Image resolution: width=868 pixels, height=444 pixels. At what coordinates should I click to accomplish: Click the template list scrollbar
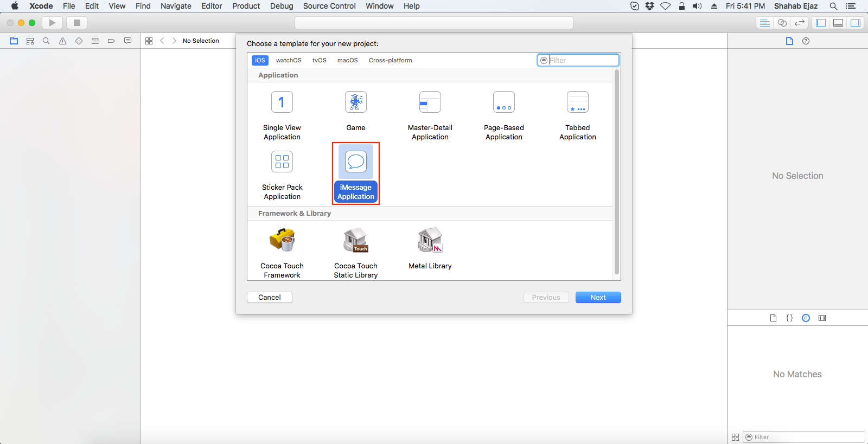pos(617,172)
